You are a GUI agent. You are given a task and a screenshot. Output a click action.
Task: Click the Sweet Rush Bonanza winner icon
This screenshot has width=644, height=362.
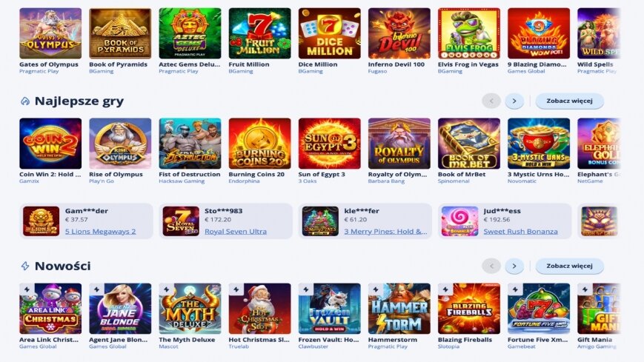(459, 221)
